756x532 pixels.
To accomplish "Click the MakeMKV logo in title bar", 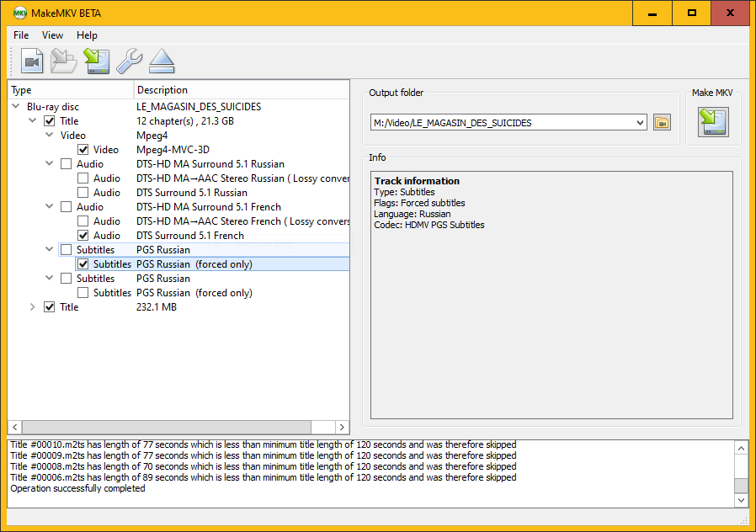I will click(19, 13).
